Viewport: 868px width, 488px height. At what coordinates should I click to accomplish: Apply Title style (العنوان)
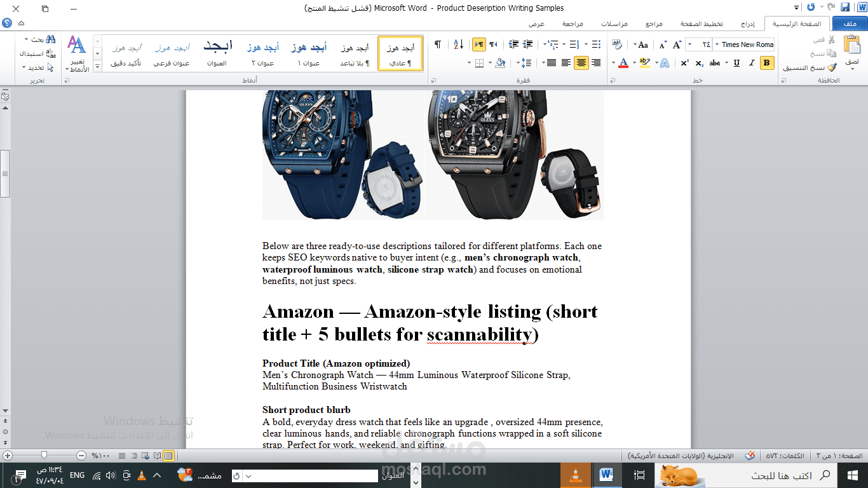click(217, 53)
